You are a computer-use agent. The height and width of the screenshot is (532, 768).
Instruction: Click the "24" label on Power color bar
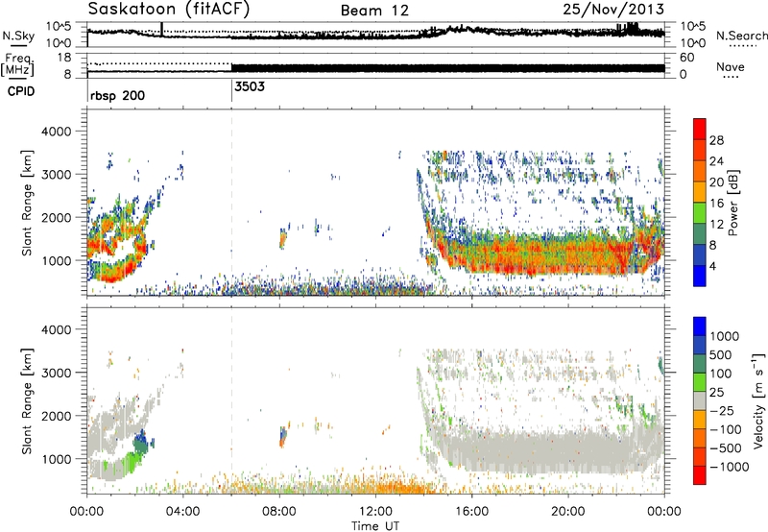(716, 161)
